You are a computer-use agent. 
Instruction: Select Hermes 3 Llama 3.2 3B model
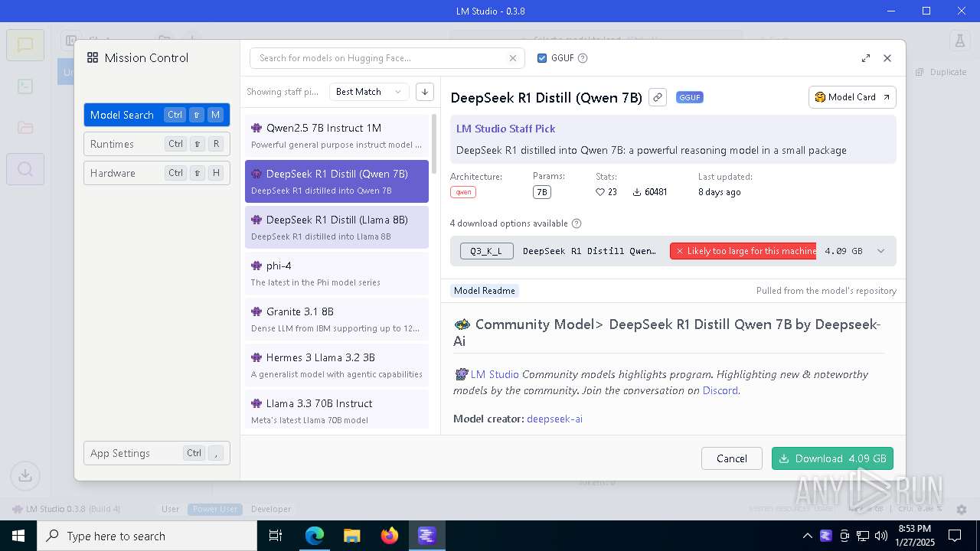click(337, 365)
